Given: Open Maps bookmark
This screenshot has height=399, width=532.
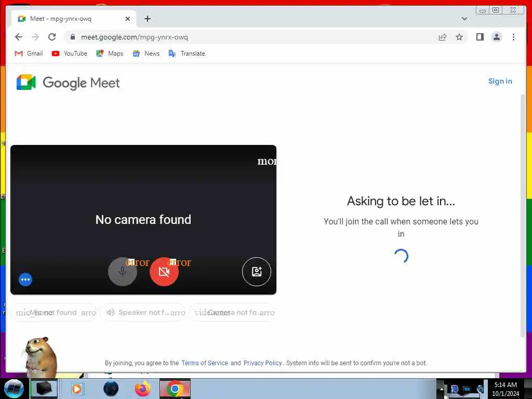Looking at the screenshot, I should click(x=110, y=54).
